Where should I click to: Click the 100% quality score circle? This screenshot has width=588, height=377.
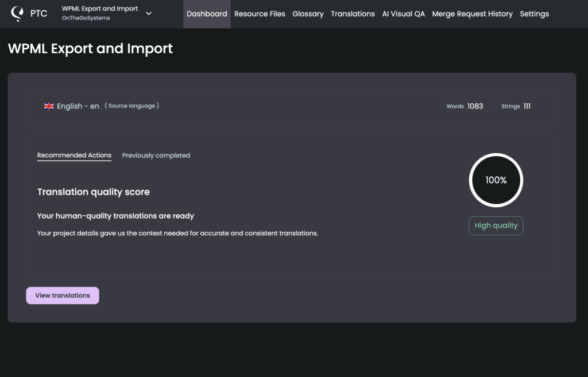[496, 180]
